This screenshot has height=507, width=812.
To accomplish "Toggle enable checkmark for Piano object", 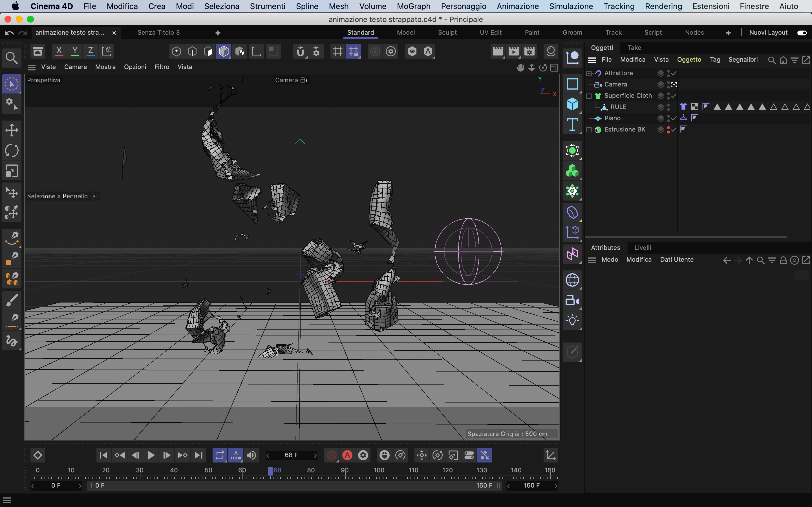I will pyautogui.click(x=674, y=118).
